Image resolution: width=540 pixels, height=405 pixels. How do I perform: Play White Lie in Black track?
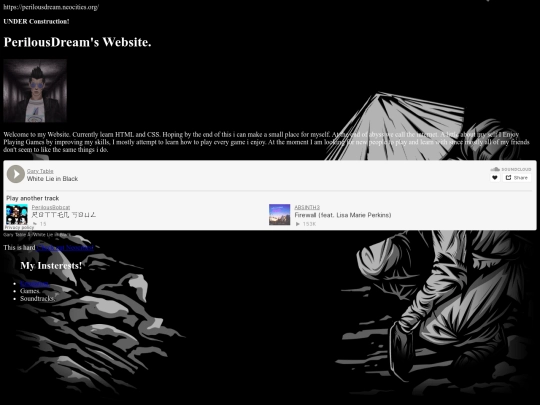(x=15, y=174)
